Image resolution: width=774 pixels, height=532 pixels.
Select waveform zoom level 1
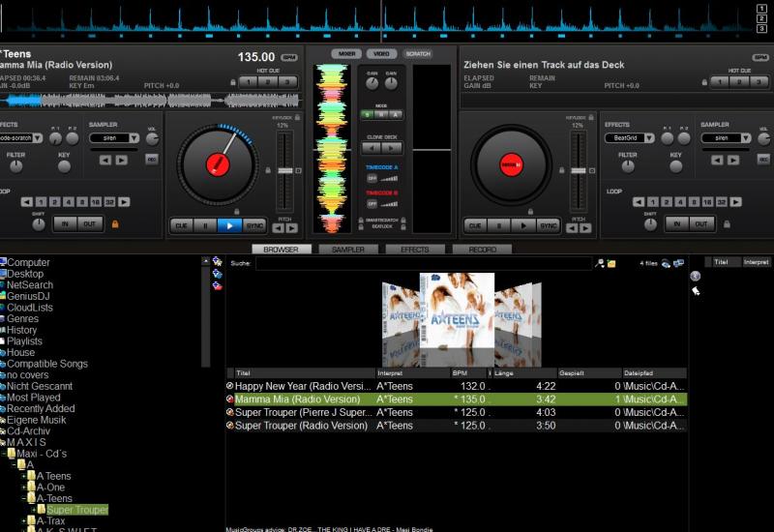[x=761, y=9]
